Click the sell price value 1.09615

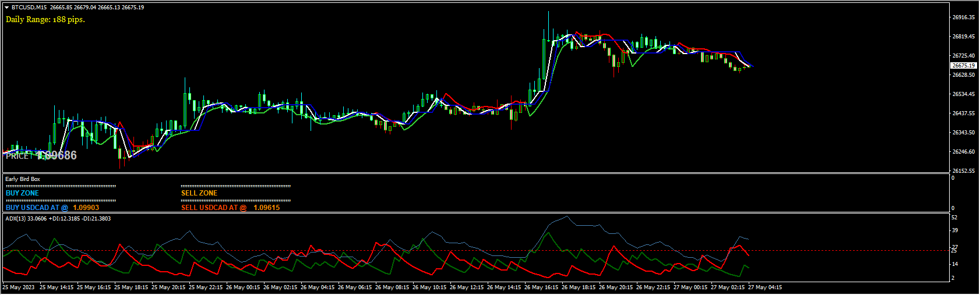coord(267,208)
